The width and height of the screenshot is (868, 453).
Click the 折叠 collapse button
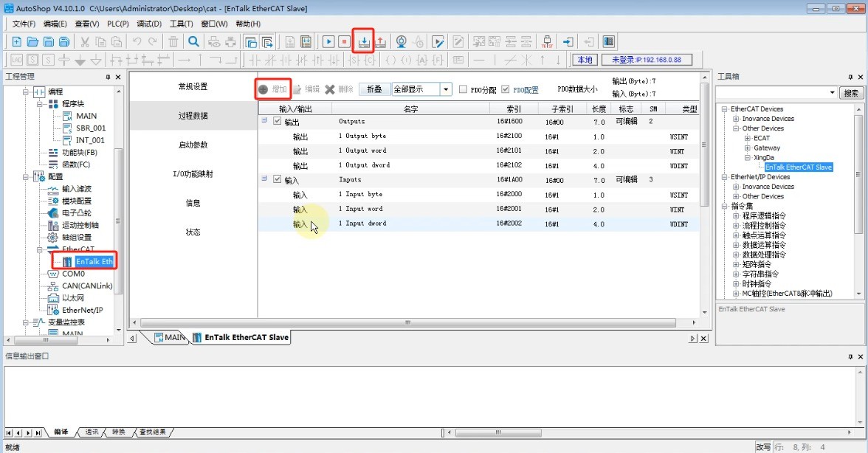[x=374, y=89]
